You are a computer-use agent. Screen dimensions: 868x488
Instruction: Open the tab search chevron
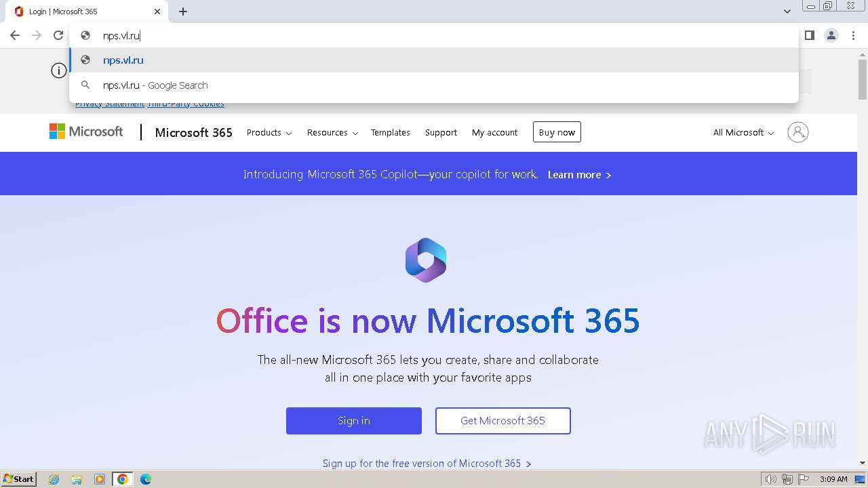click(x=787, y=12)
